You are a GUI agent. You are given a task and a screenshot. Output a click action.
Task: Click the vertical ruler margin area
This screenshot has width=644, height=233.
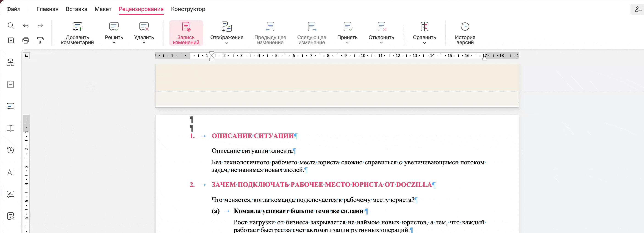26,123
